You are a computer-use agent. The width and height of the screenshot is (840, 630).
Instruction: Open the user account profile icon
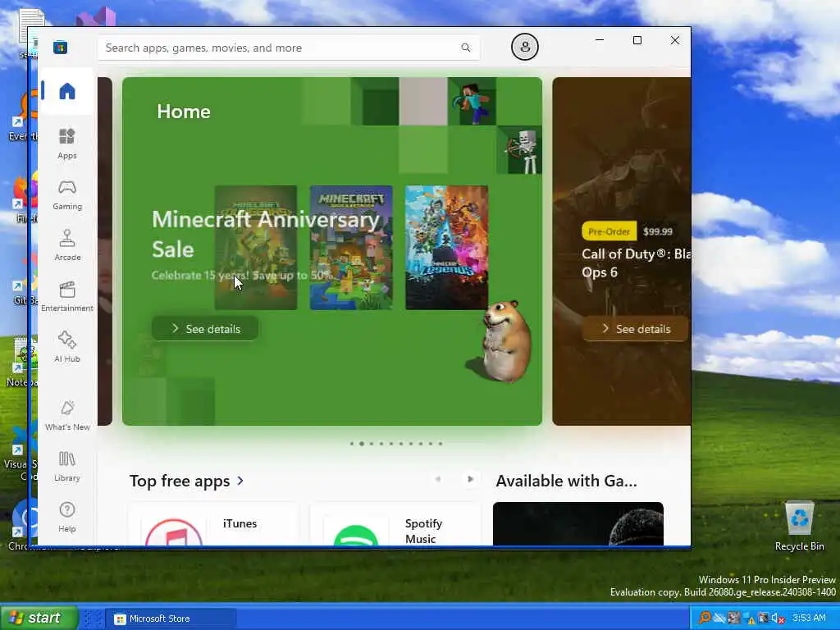click(x=524, y=47)
